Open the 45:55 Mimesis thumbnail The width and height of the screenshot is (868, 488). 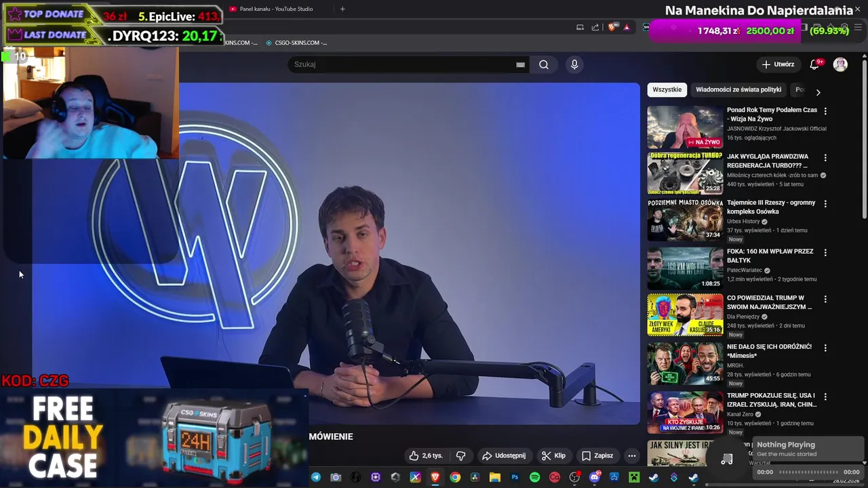(685, 364)
